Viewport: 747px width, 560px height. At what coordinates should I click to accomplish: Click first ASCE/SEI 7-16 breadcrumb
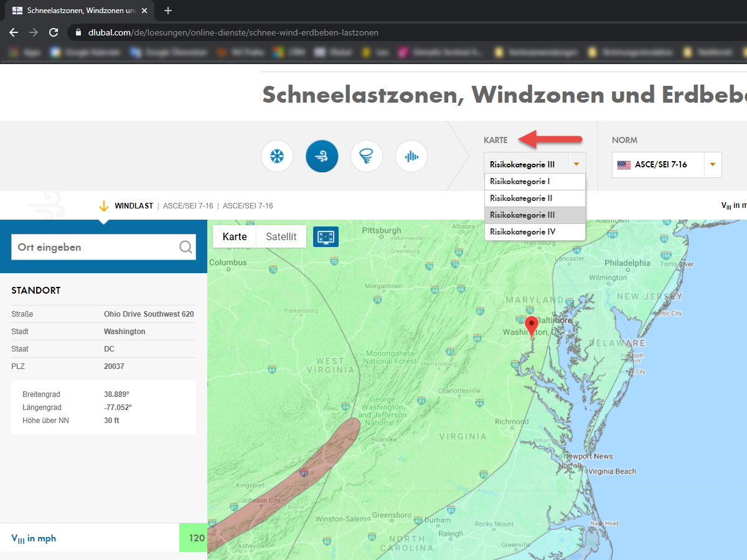188,206
